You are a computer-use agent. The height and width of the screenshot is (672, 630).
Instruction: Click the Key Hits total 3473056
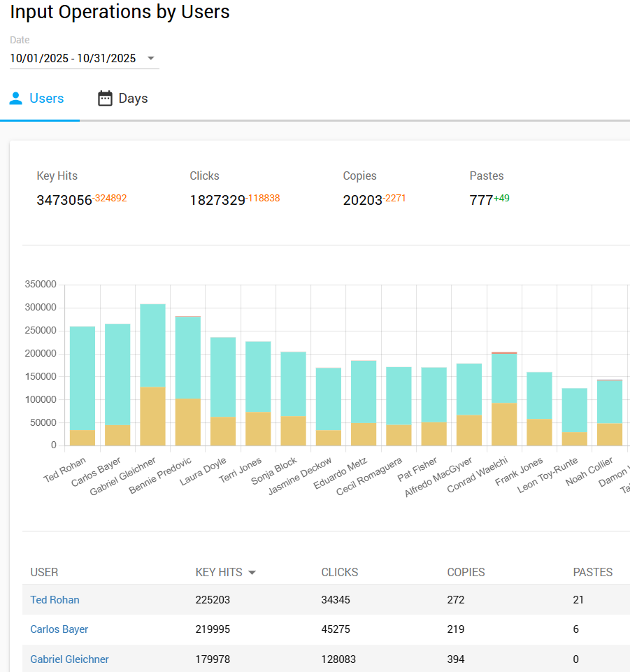click(64, 201)
